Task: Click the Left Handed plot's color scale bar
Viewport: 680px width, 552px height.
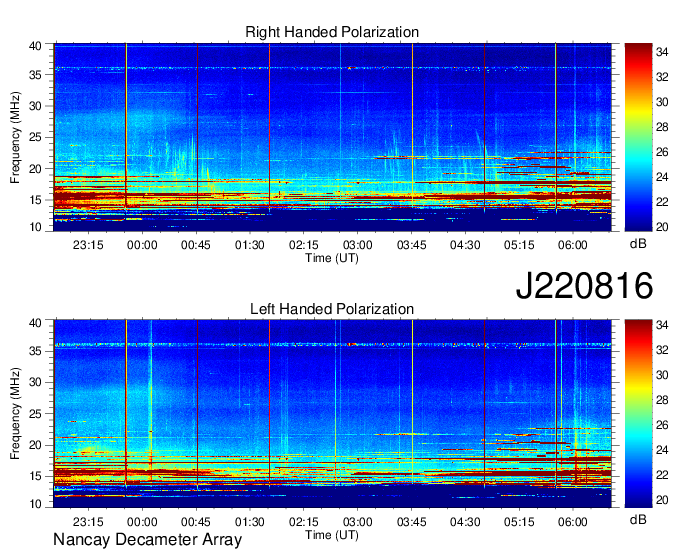Action: pyautogui.click(x=638, y=413)
